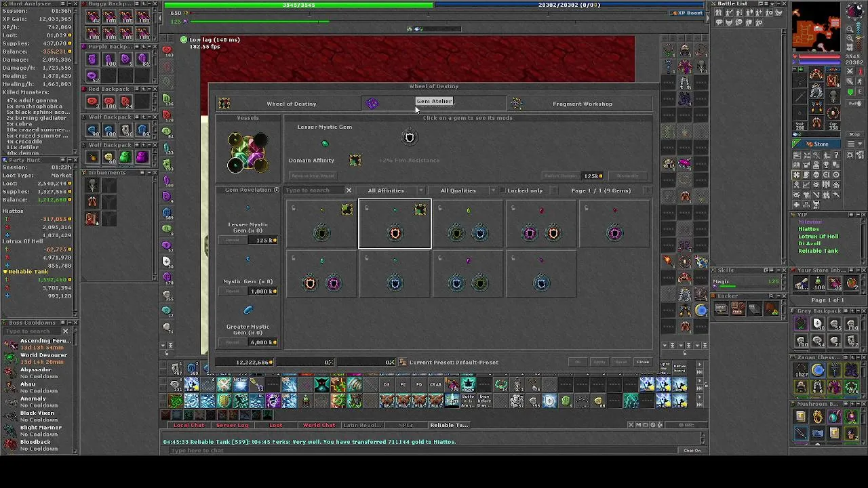This screenshot has width=868, height=488.
Task: Select the Vessels wheel thumbnail
Action: pyautogui.click(x=248, y=153)
